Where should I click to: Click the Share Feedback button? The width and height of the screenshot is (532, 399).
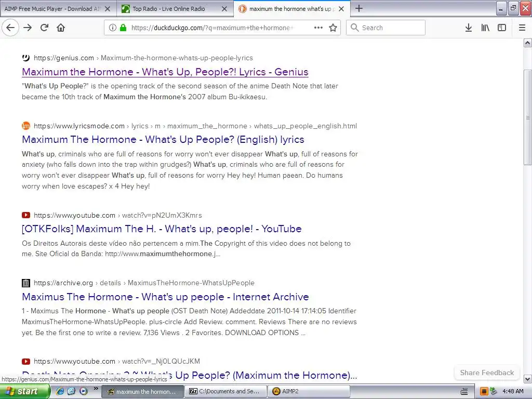[x=487, y=373]
